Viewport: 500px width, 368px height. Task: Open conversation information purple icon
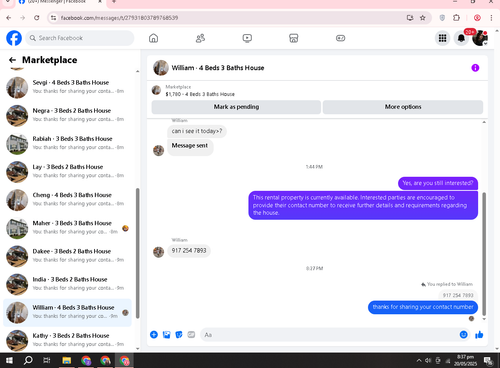point(475,68)
